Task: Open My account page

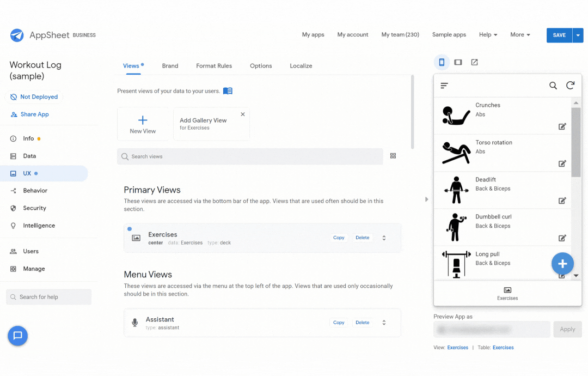Action: [x=352, y=34]
